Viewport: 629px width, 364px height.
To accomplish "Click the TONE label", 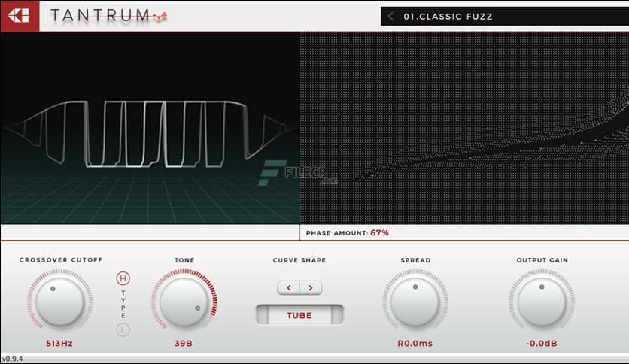I will (x=184, y=260).
